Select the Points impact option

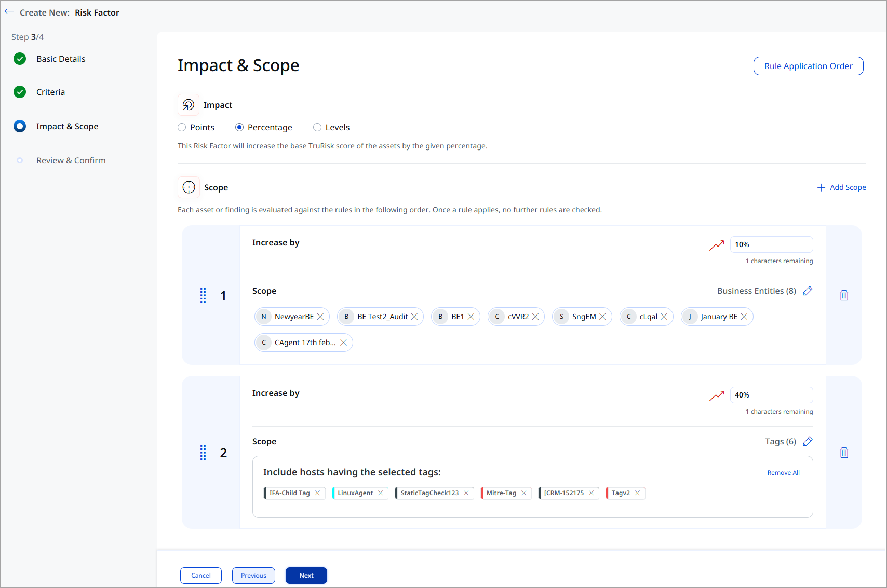tap(182, 127)
